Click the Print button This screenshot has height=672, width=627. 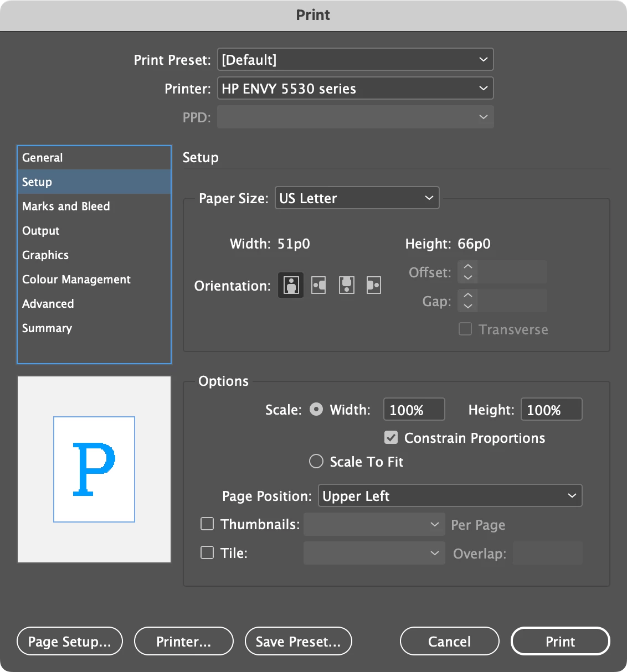point(561,641)
